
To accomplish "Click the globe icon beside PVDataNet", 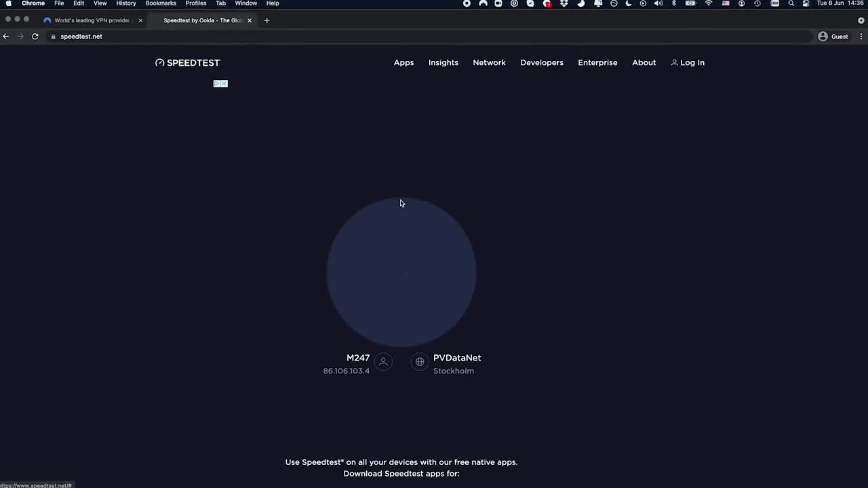I will (x=420, y=362).
